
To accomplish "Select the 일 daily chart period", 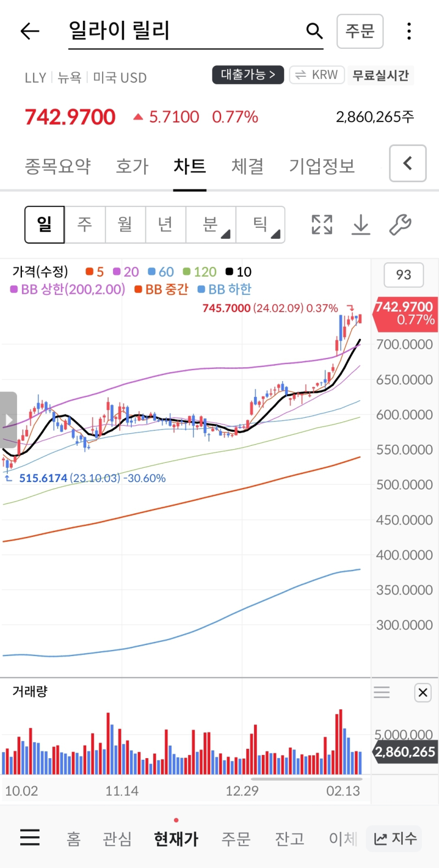I will click(x=44, y=225).
